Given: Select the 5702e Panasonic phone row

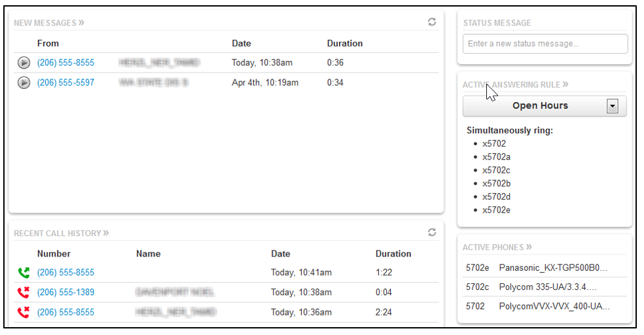Looking at the screenshot, I should tap(545, 268).
